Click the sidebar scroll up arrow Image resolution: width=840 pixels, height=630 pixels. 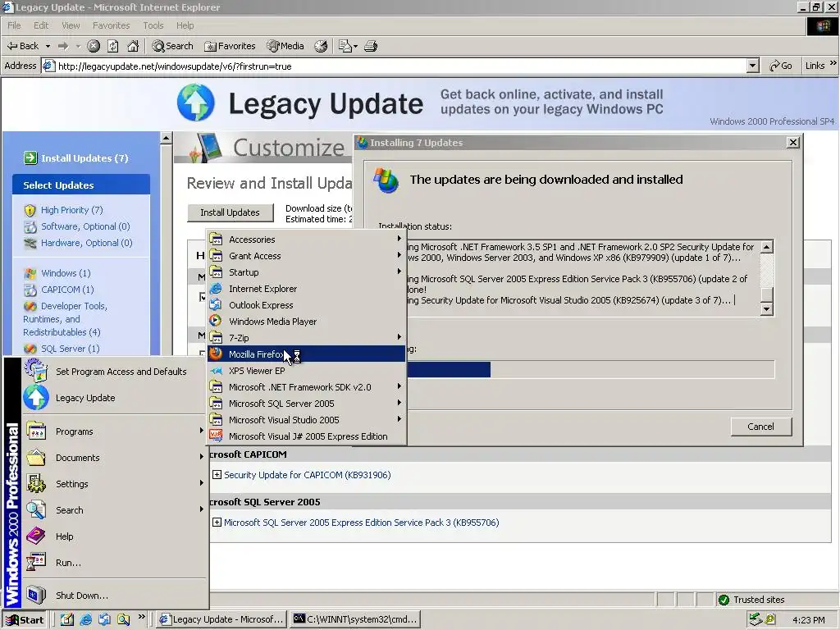coord(166,138)
